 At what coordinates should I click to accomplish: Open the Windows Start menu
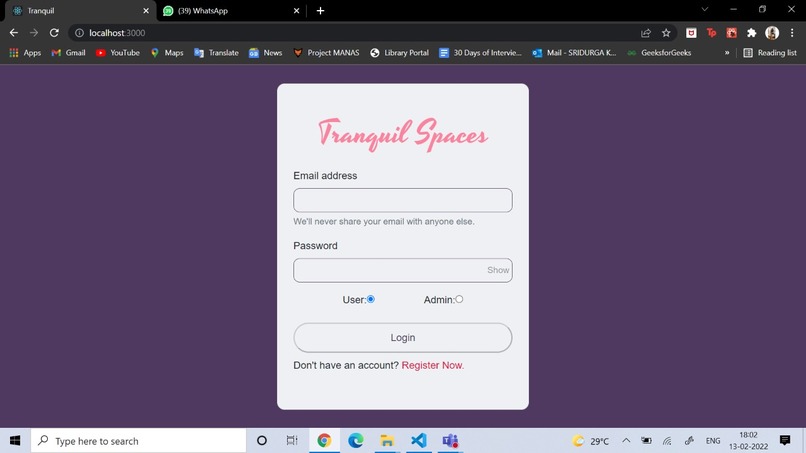point(15,441)
